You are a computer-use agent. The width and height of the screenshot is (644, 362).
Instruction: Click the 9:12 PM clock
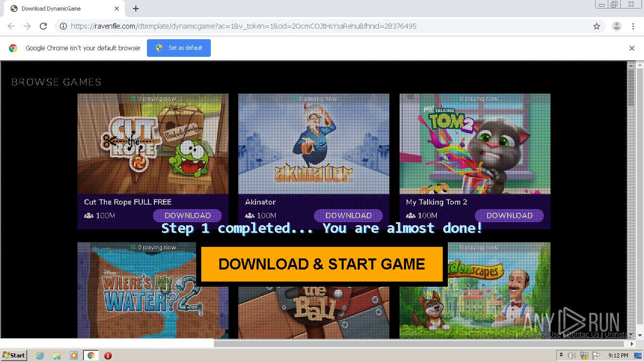pyautogui.click(x=618, y=355)
